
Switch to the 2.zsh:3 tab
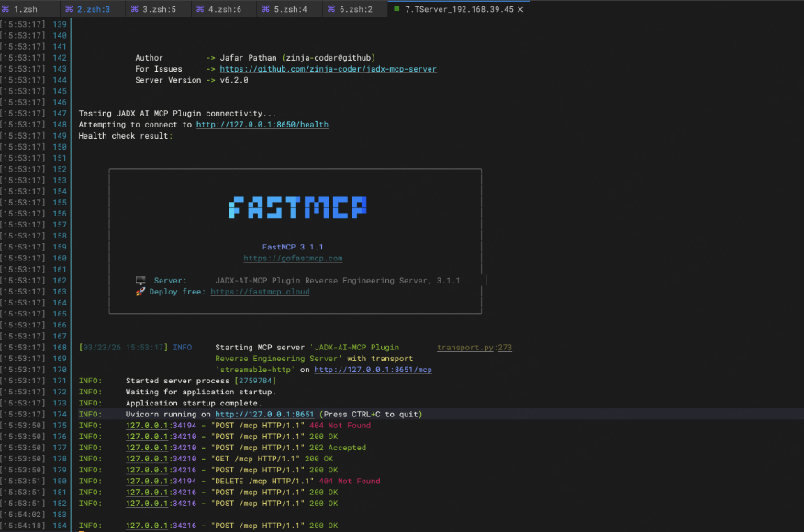click(94, 9)
